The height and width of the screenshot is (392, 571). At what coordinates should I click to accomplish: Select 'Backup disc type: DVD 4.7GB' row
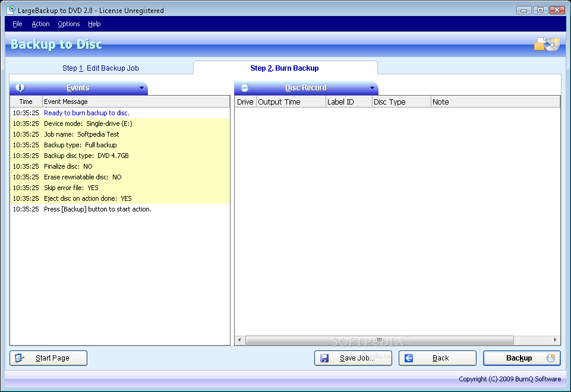[120, 156]
